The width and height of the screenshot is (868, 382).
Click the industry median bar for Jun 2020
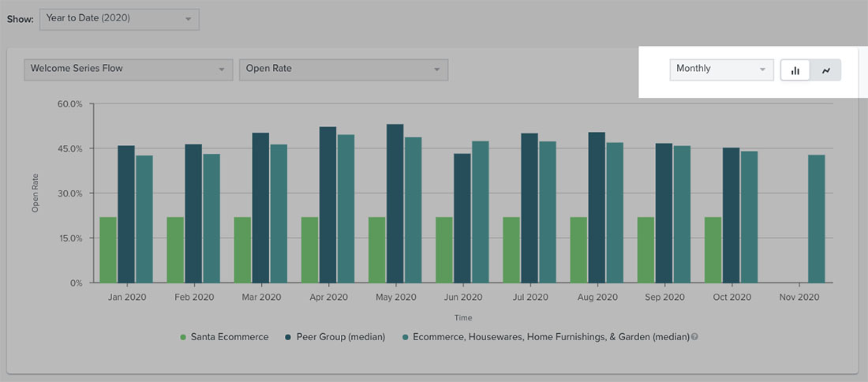tap(480, 212)
